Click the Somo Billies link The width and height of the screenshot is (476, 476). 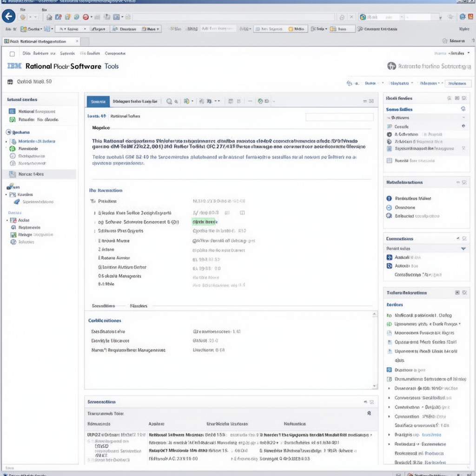(x=399, y=109)
